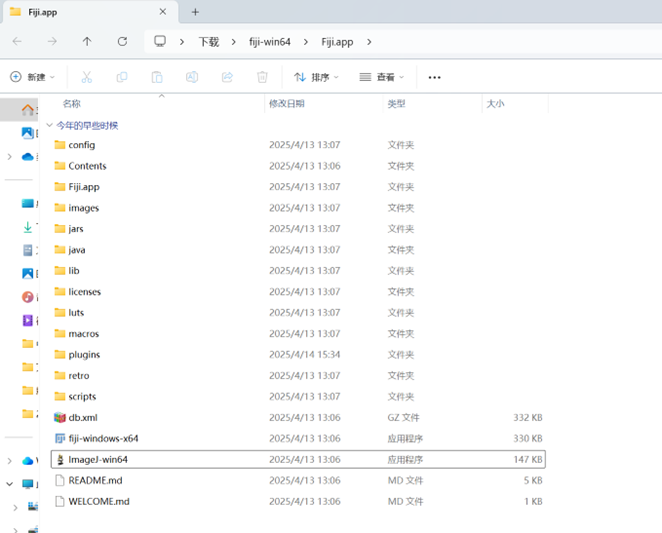Click the Rename icon in toolbar

[192, 77]
